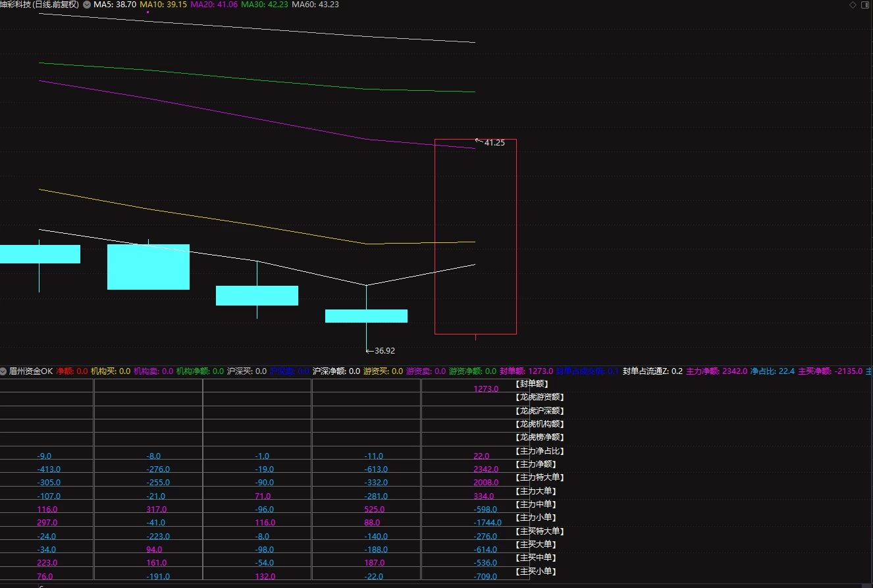Click the MA10: 39.15 label
This screenshot has height=588, width=873.
[163, 5]
